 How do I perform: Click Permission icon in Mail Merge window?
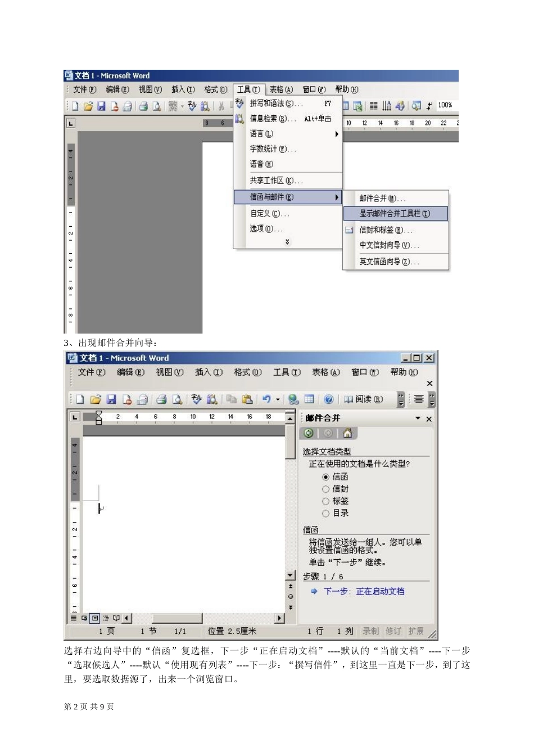point(127,399)
